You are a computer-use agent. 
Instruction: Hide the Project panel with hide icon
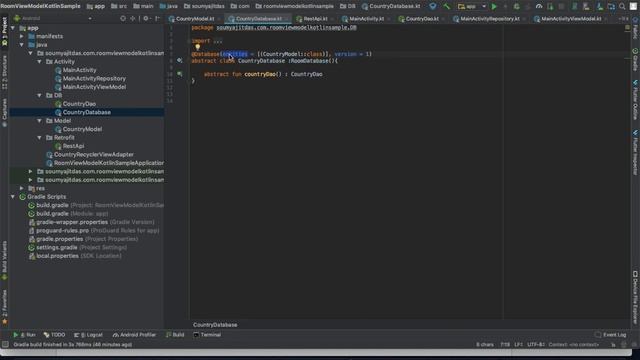(x=158, y=18)
